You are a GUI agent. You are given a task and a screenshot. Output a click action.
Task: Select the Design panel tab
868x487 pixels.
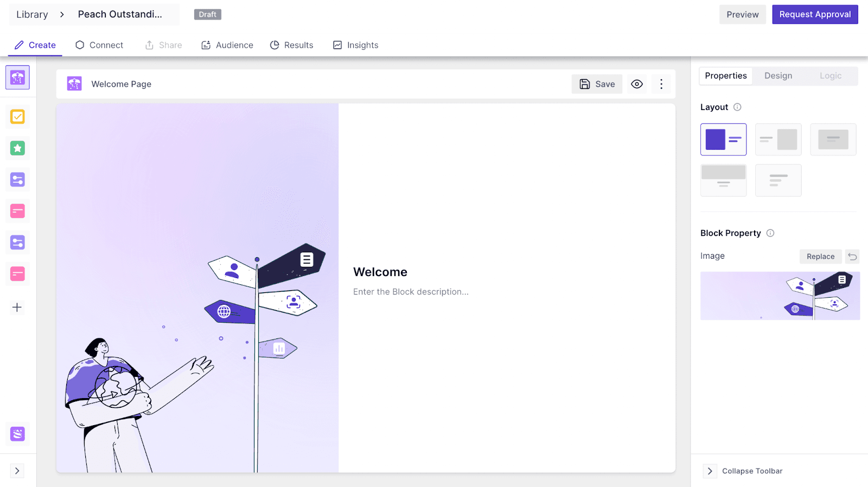point(778,76)
